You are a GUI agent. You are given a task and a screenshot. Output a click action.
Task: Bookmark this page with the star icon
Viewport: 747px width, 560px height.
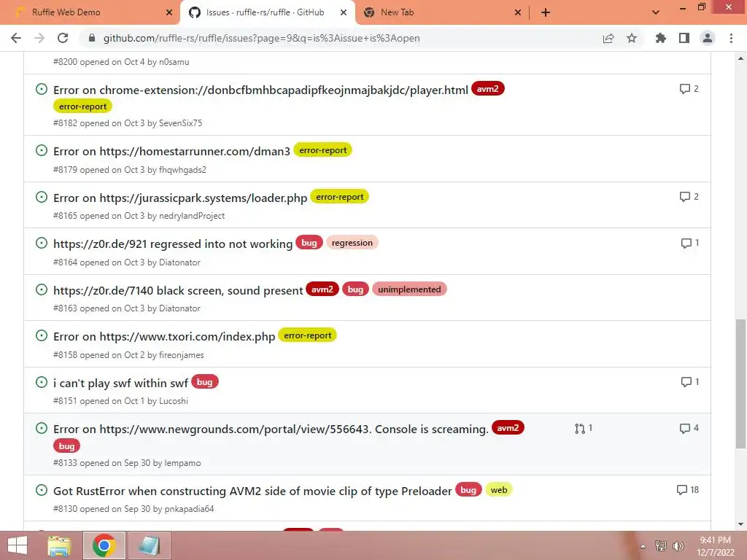tap(632, 38)
